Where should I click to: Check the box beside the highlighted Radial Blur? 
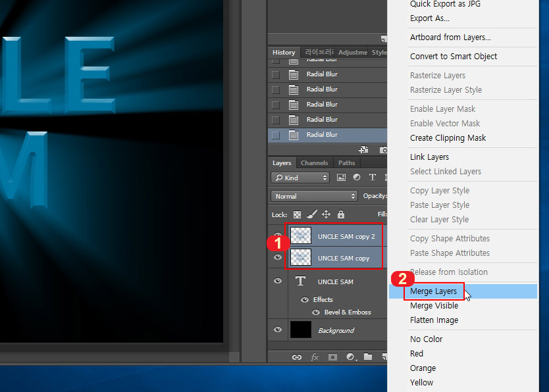tap(276, 135)
